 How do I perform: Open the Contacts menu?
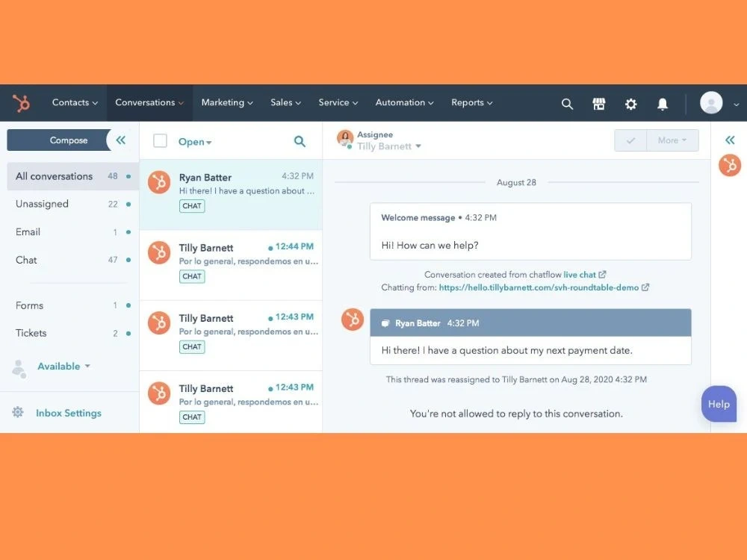(x=75, y=102)
